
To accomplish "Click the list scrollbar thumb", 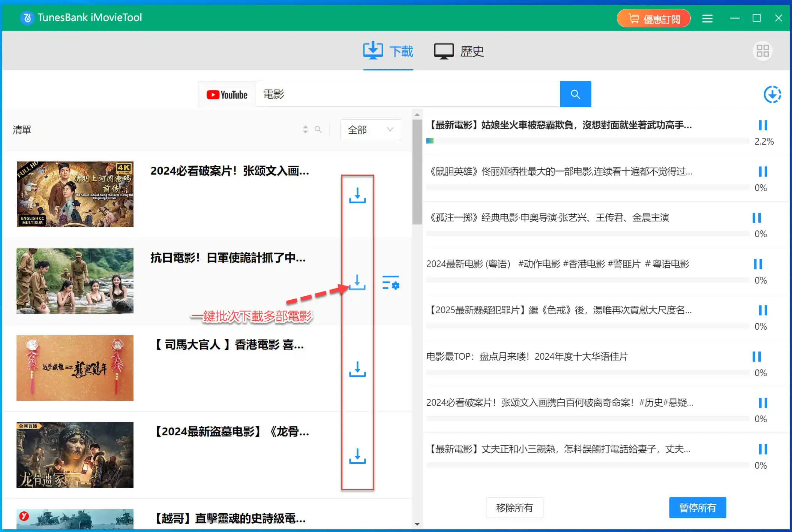I will (x=417, y=172).
